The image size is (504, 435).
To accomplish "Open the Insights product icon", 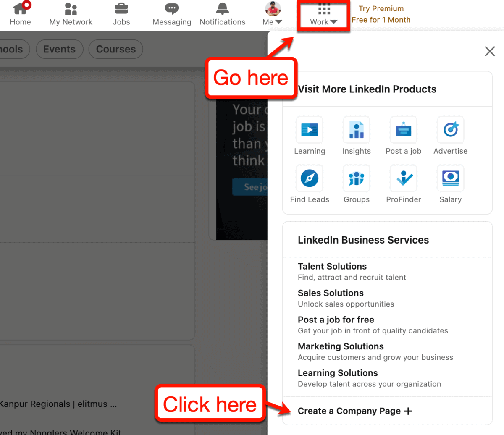I will point(357,130).
